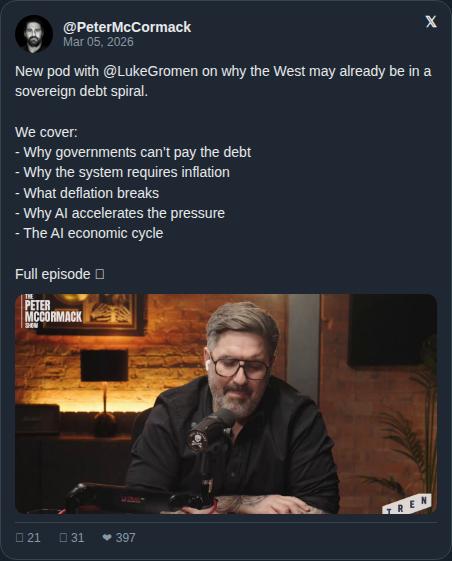Viewport: 452px width, 561px height.
Task: Like the post with the heart icon
Action: click(x=107, y=537)
